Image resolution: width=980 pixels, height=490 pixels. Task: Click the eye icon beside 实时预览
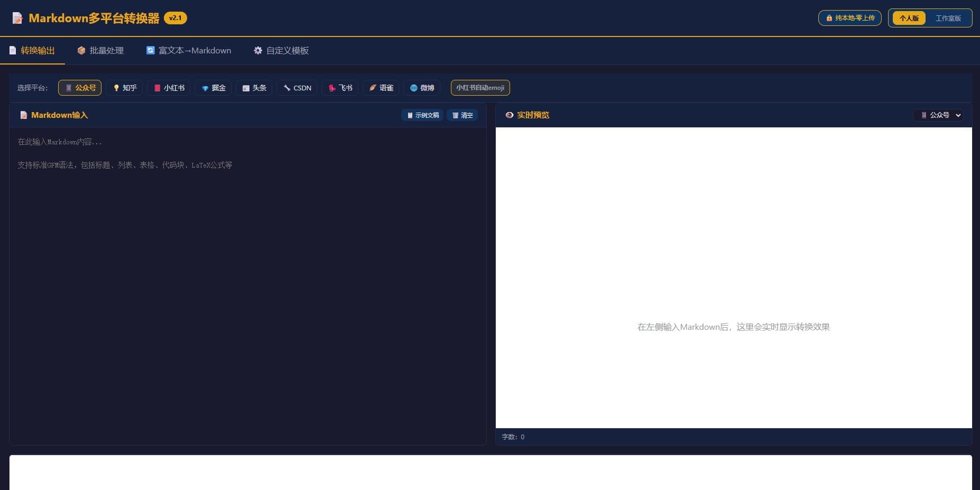(510, 115)
